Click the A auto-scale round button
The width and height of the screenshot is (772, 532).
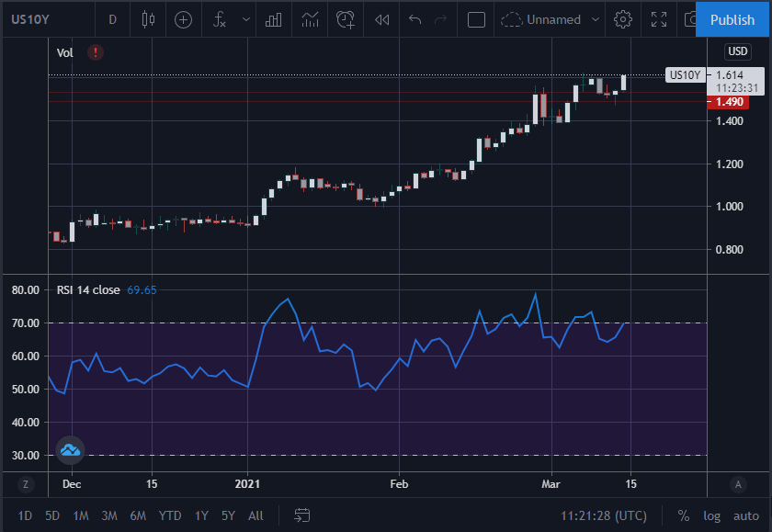(x=737, y=485)
